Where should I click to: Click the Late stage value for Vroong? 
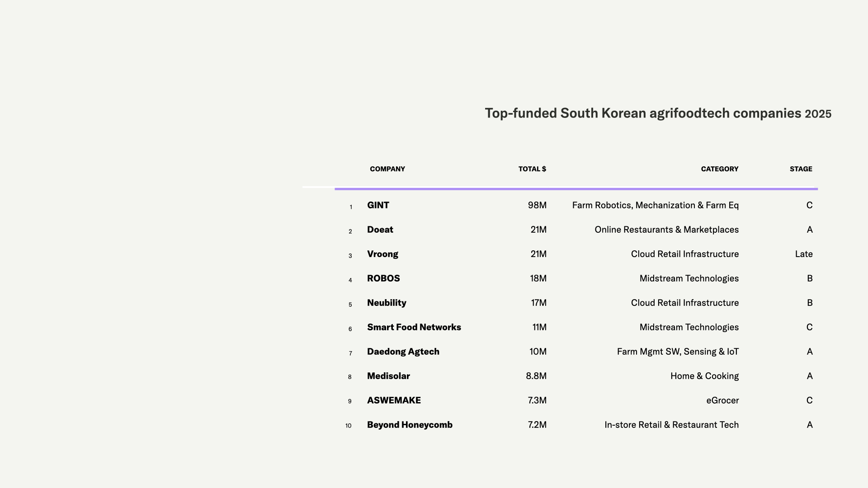[x=803, y=254]
